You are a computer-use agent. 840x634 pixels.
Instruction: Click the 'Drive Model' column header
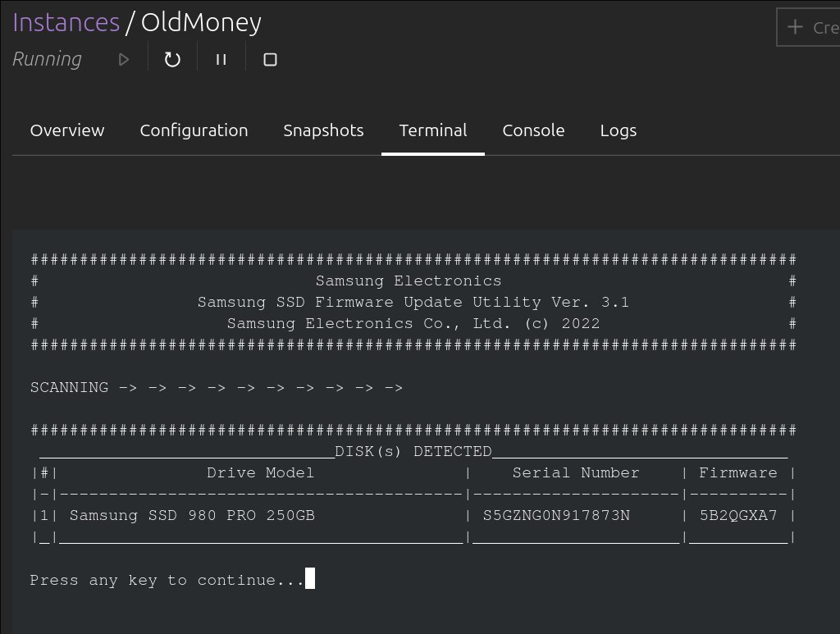pos(260,472)
